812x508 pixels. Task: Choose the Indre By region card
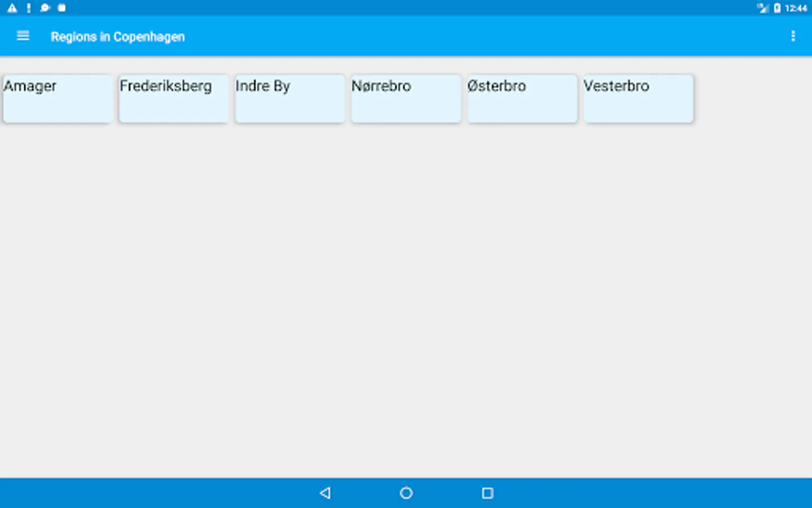point(290,99)
